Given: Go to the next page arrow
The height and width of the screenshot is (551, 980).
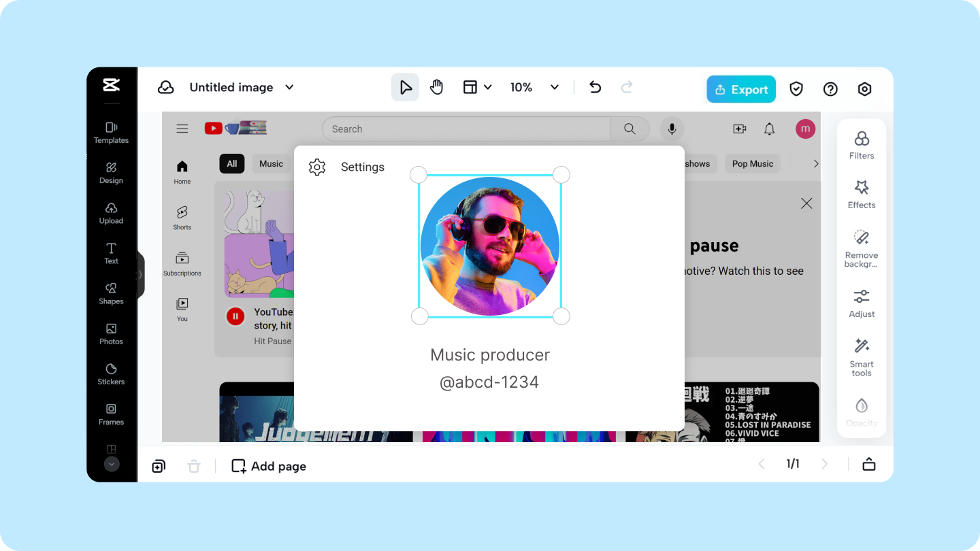Looking at the screenshot, I should (x=825, y=464).
